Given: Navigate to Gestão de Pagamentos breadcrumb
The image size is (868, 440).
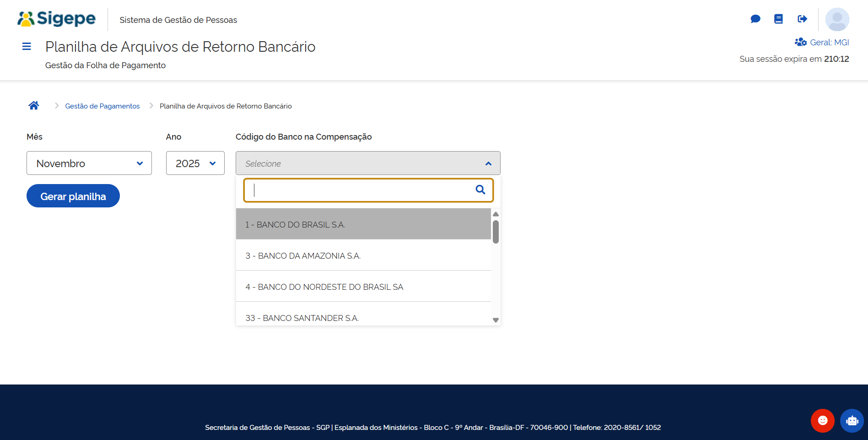Looking at the screenshot, I should (102, 106).
